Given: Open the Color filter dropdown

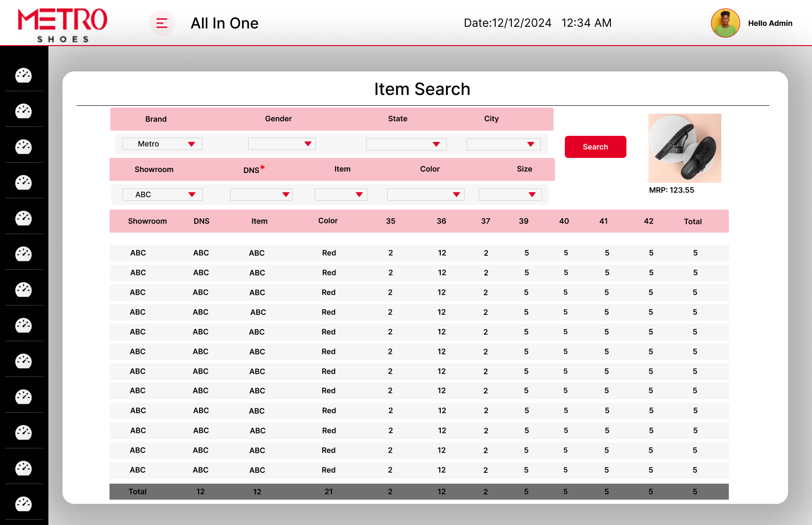Looking at the screenshot, I should [425, 195].
